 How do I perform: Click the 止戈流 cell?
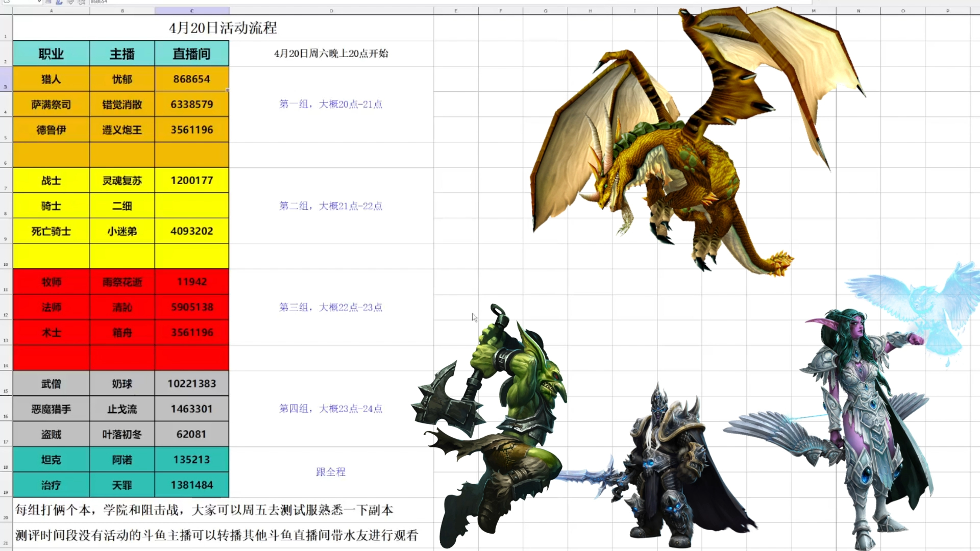point(122,409)
